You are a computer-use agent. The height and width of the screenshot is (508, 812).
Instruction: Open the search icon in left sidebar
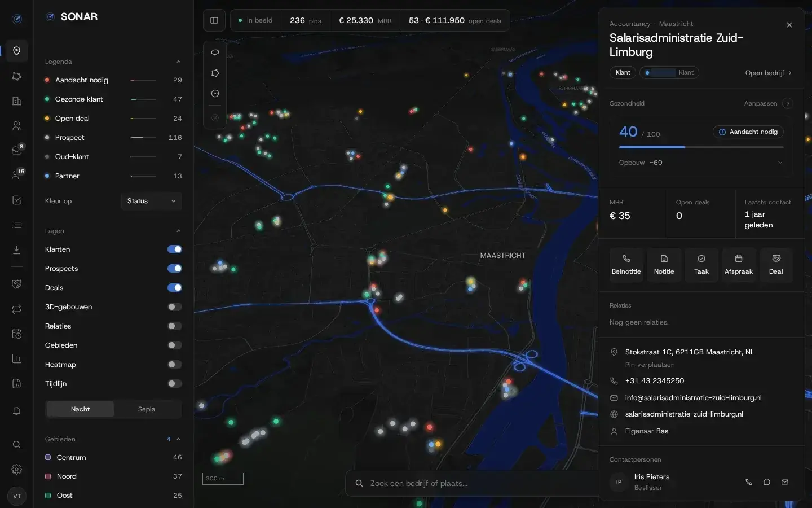16,445
